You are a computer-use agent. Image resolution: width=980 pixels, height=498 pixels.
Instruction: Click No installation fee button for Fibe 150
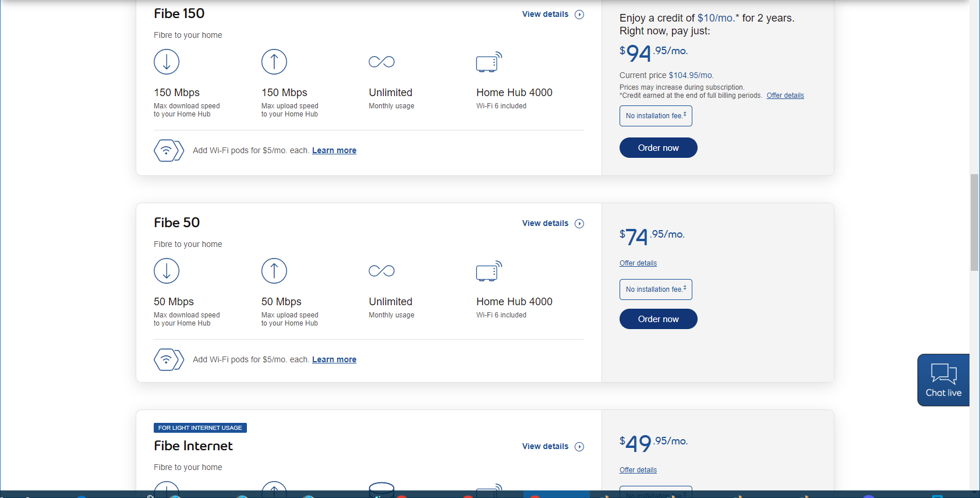point(656,116)
